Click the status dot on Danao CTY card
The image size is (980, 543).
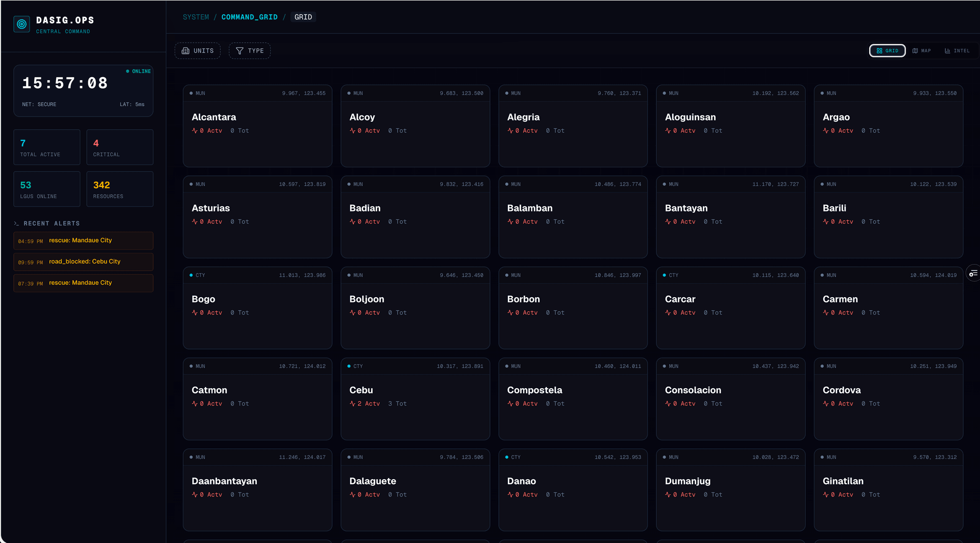[x=506, y=457]
